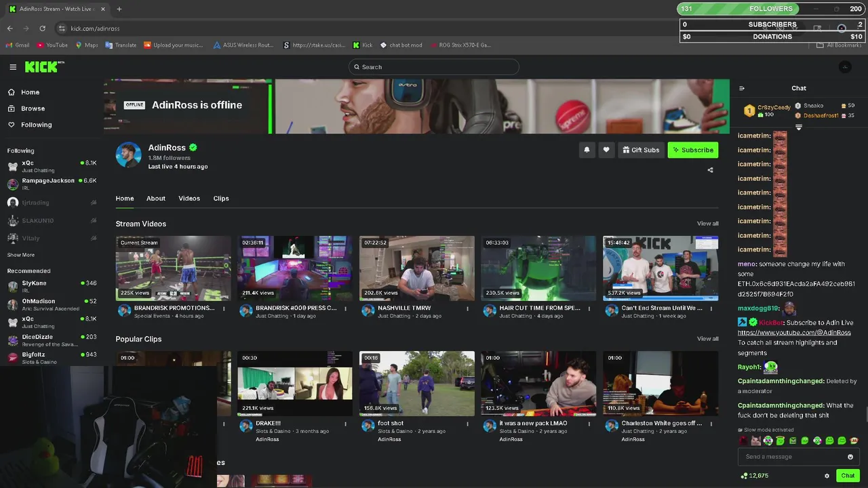Screen dimensions: 868x488
Task: Switch to the Clips tab
Action: pyautogui.click(x=221, y=199)
